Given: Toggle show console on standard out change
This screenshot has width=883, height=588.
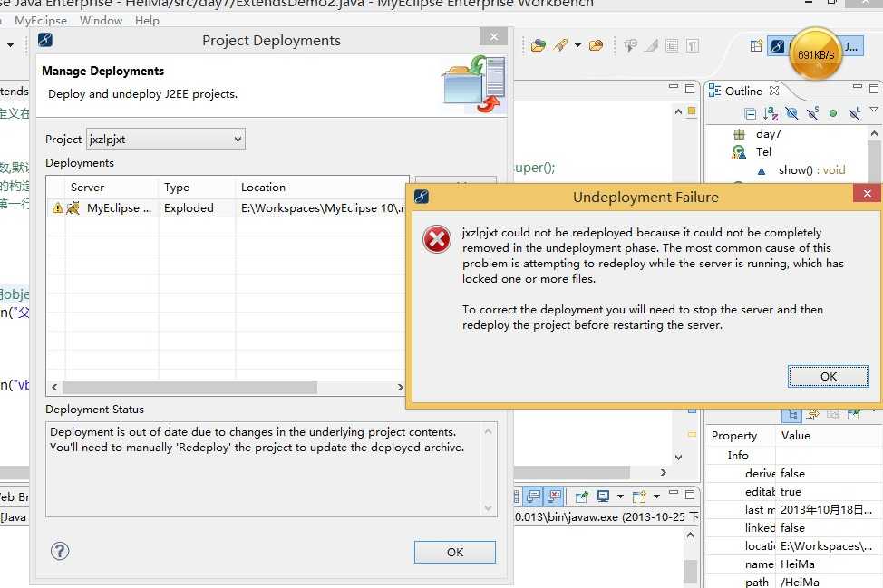Looking at the screenshot, I should pyautogui.click(x=533, y=496).
